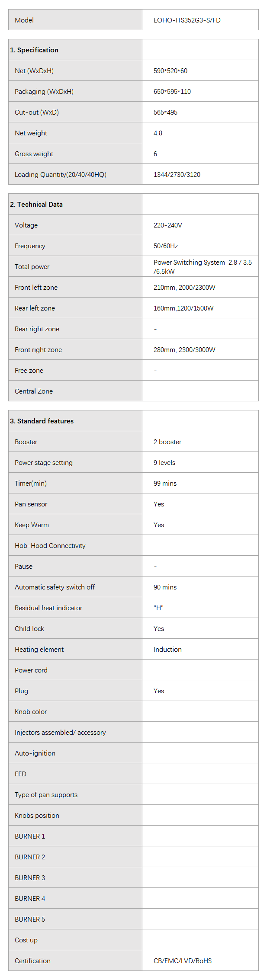This screenshot has height=980, width=267.
Task: Select the '1. Specification' section header
Action: (34, 50)
